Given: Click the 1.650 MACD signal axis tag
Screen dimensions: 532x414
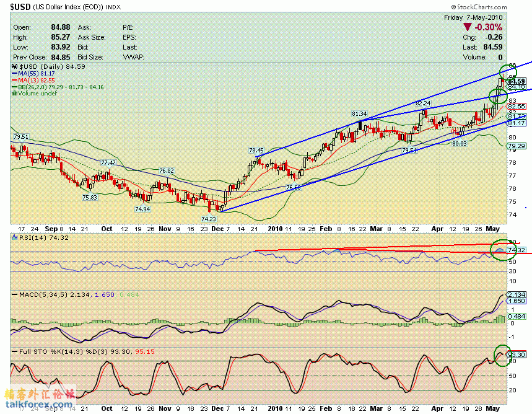Looking at the screenshot, I should pyautogui.click(x=517, y=301).
